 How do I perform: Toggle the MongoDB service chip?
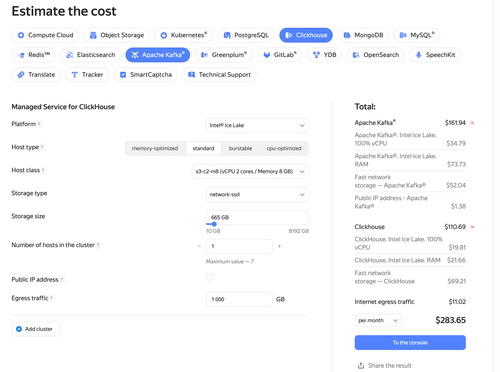tap(363, 35)
